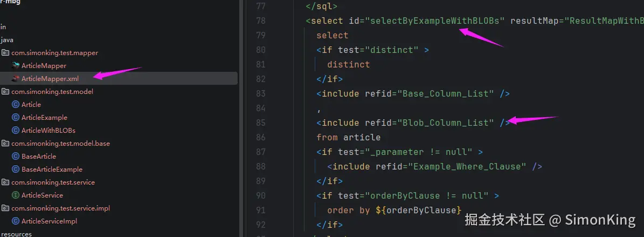Click the ArticleMapper interface file icon
Viewport: 644px width, 237px height.
(x=16, y=65)
